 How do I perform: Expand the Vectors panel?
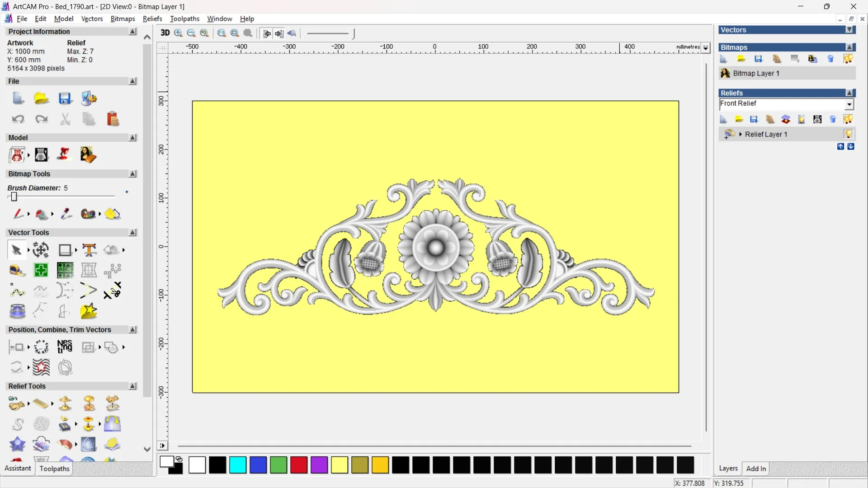(x=849, y=30)
